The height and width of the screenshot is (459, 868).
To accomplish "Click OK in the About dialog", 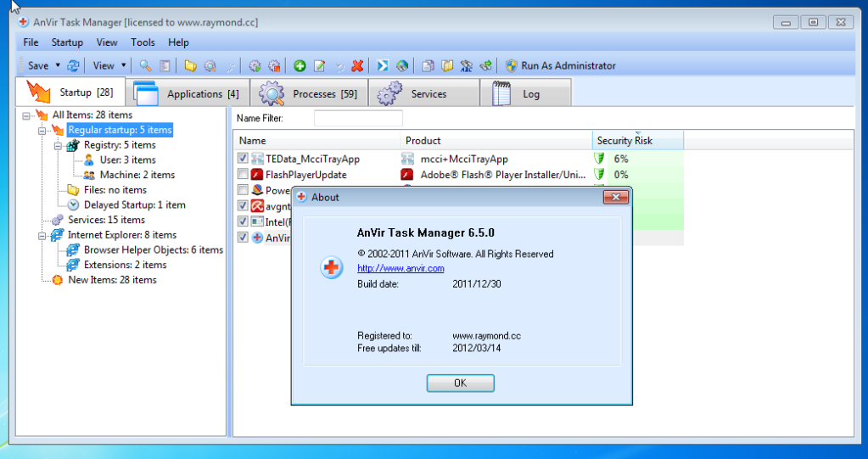I will point(460,383).
